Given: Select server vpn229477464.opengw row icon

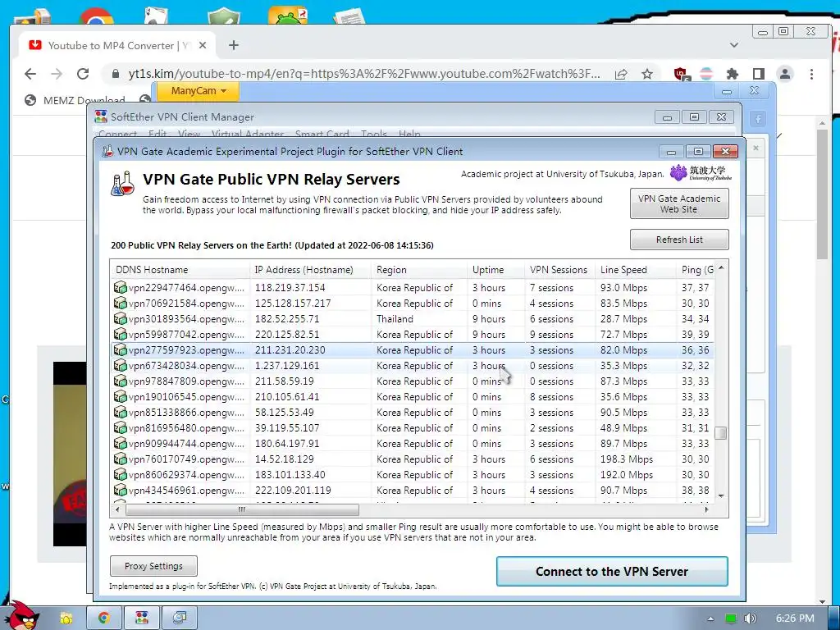Looking at the screenshot, I should click(121, 288).
